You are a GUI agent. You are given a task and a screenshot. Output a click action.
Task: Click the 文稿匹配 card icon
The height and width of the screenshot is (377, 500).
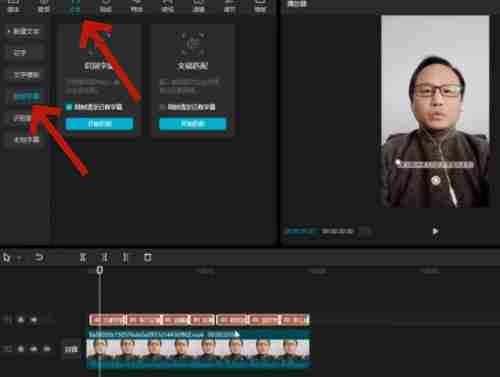click(193, 44)
